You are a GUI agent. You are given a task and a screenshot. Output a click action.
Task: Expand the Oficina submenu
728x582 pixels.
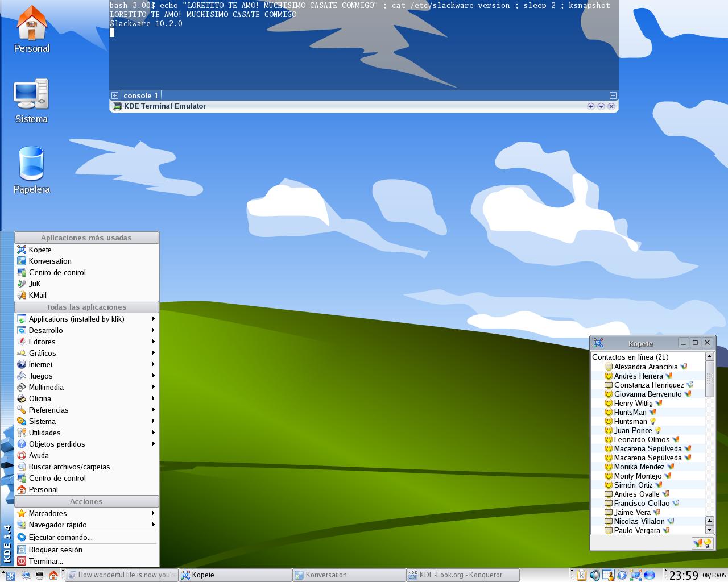click(x=86, y=398)
